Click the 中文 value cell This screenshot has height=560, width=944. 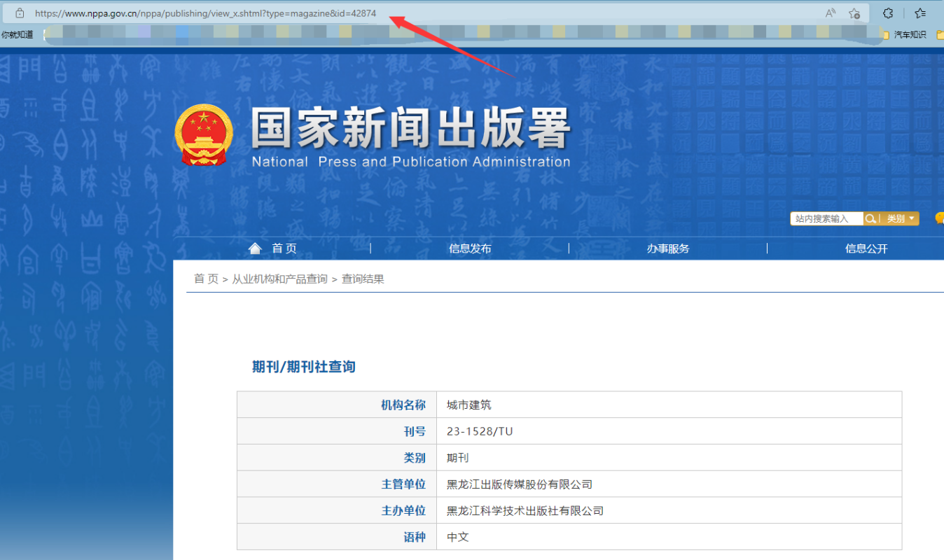click(x=669, y=537)
